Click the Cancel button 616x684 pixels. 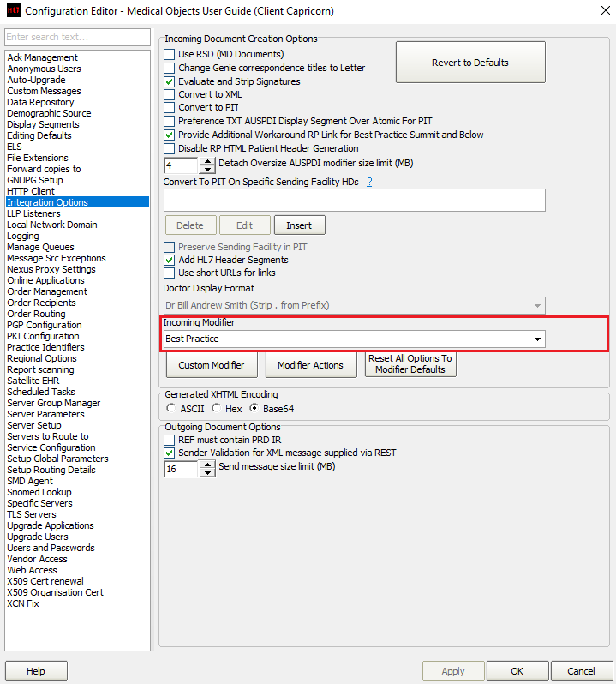pos(581,671)
